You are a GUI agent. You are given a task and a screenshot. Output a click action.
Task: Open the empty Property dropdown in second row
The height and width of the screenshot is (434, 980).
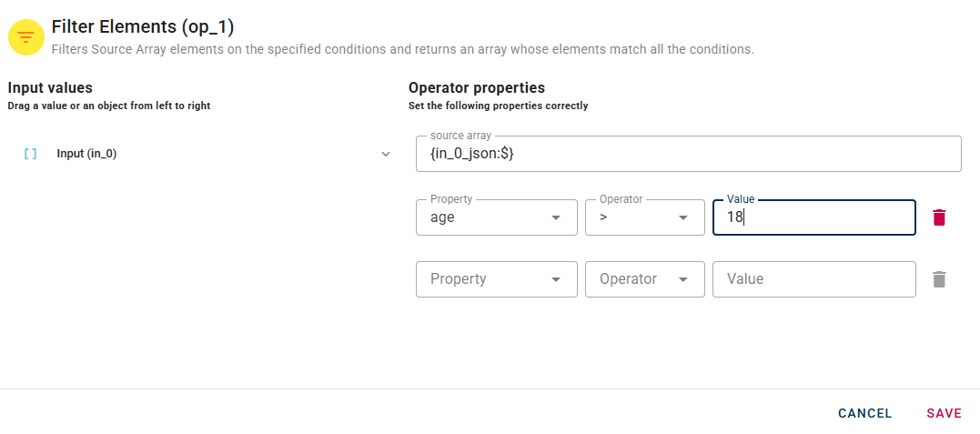[496, 279]
